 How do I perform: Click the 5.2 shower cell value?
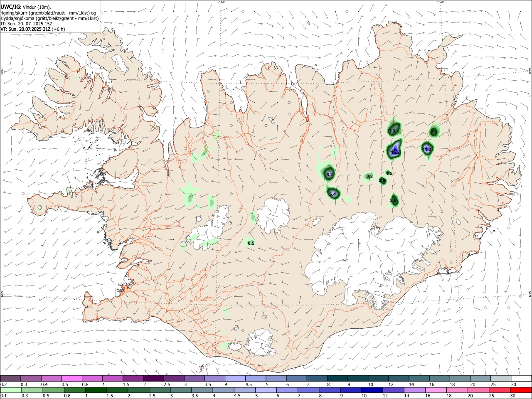click(330, 175)
